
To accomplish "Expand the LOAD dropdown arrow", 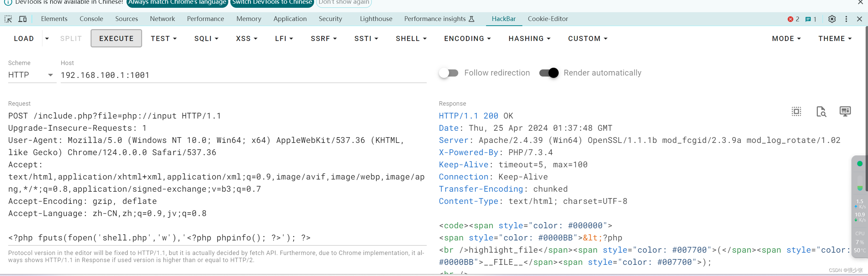I will coord(47,39).
